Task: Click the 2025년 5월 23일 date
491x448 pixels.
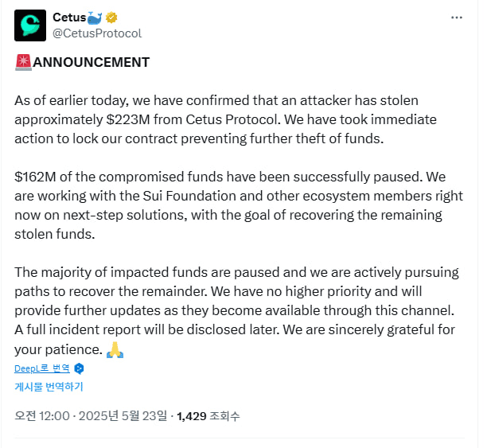Action: tap(123, 416)
